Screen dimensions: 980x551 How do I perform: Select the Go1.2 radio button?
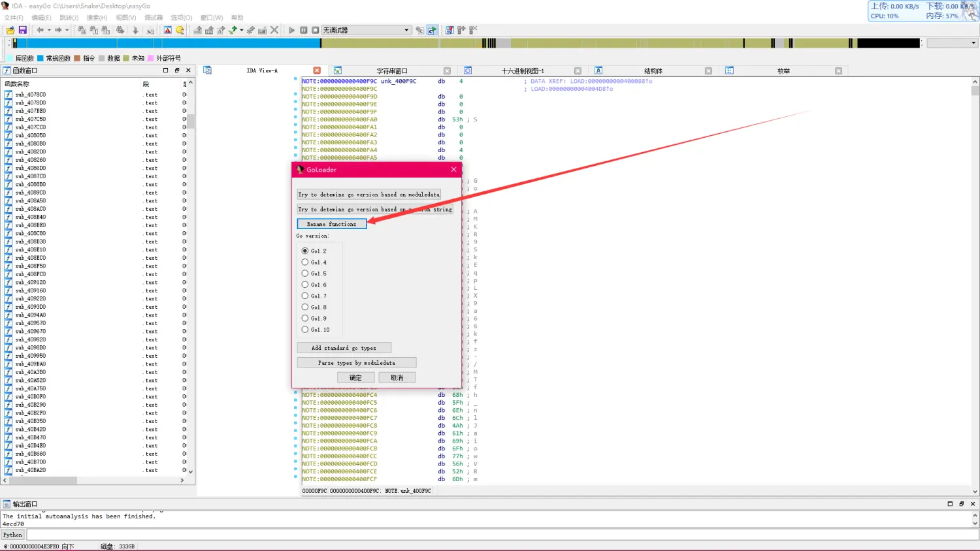point(304,251)
